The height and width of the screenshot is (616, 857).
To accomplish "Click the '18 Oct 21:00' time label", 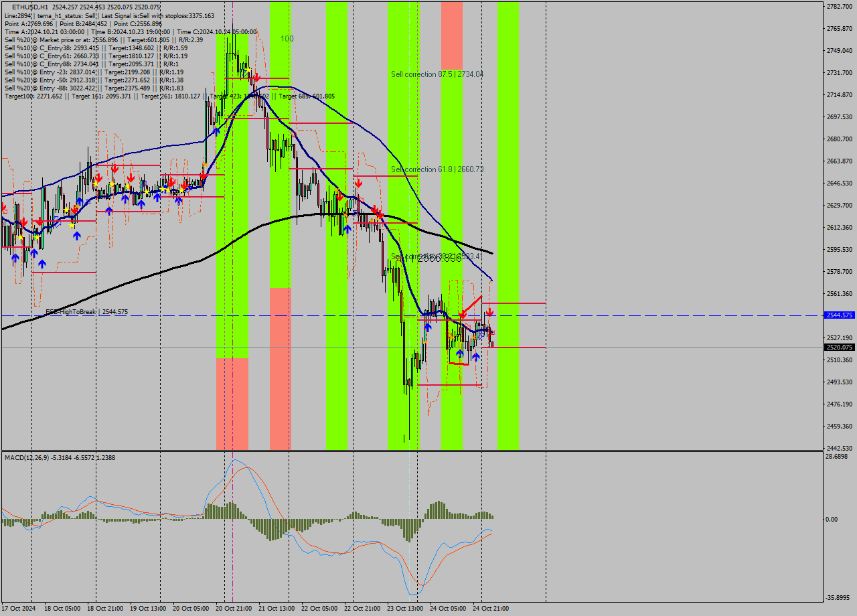I will tap(104, 609).
